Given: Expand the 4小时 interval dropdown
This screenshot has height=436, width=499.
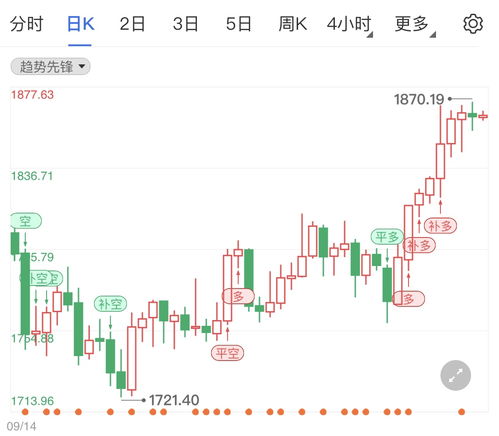Looking at the screenshot, I should pos(349,24).
